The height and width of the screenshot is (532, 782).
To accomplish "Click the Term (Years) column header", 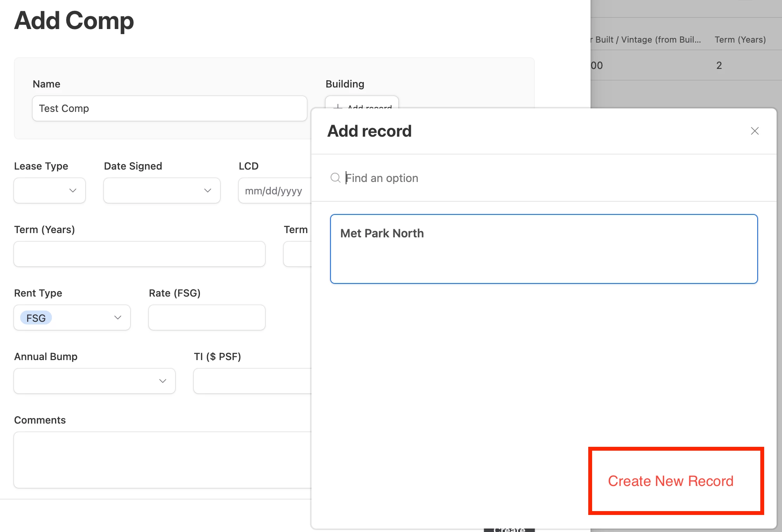I will (740, 40).
